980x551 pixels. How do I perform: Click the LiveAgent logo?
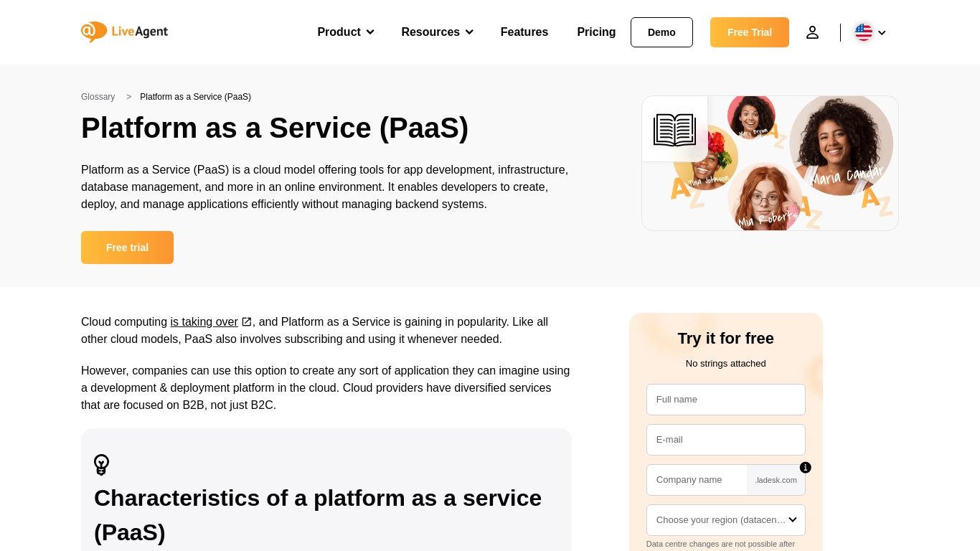pyautogui.click(x=124, y=32)
